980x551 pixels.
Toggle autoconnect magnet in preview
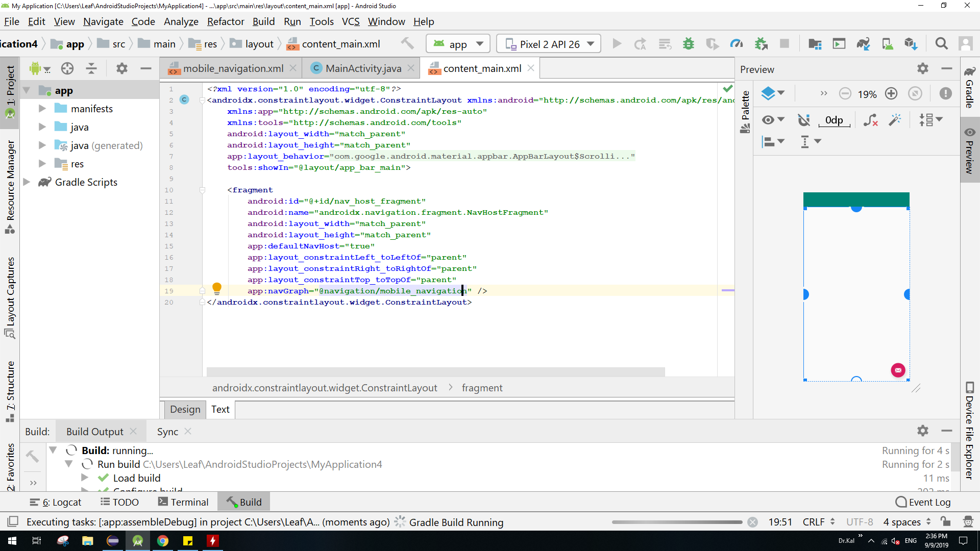pyautogui.click(x=804, y=120)
